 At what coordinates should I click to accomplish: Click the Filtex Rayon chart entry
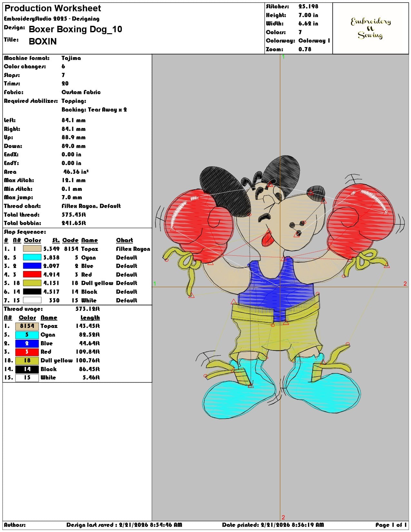click(133, 249)
